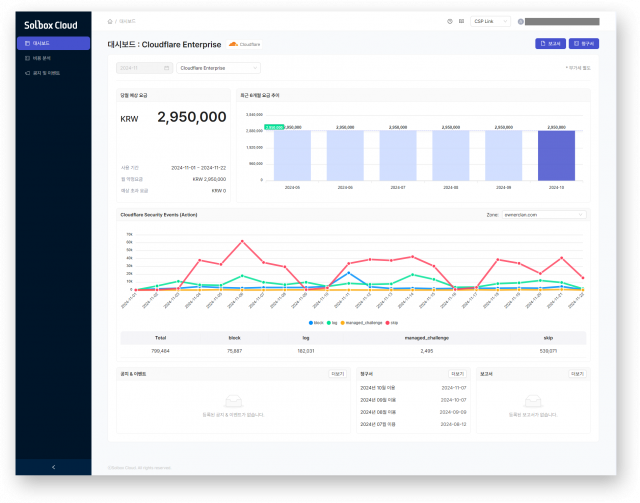Click the skip line peak on 2024-11-06
This screenshot has height=503, width=640.
[x=242, y=241]
